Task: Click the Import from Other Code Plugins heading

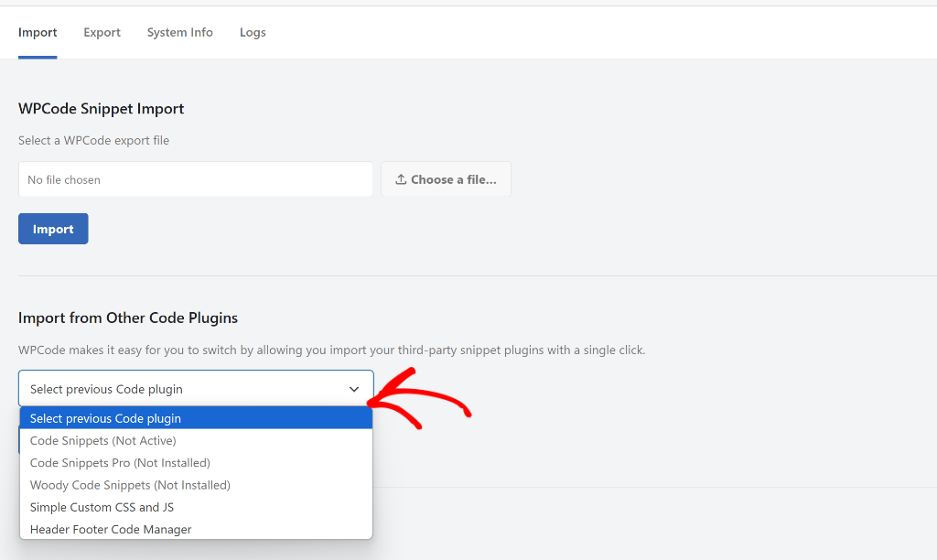Action: point(128,318)
